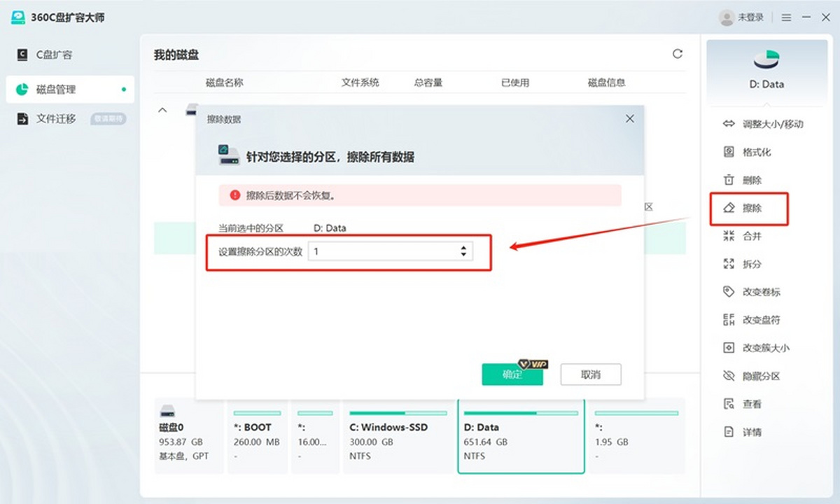Select the 磁盘0 disk card
Image resolution: width=840 pixels, height=504 pixels.
(188, 436)
